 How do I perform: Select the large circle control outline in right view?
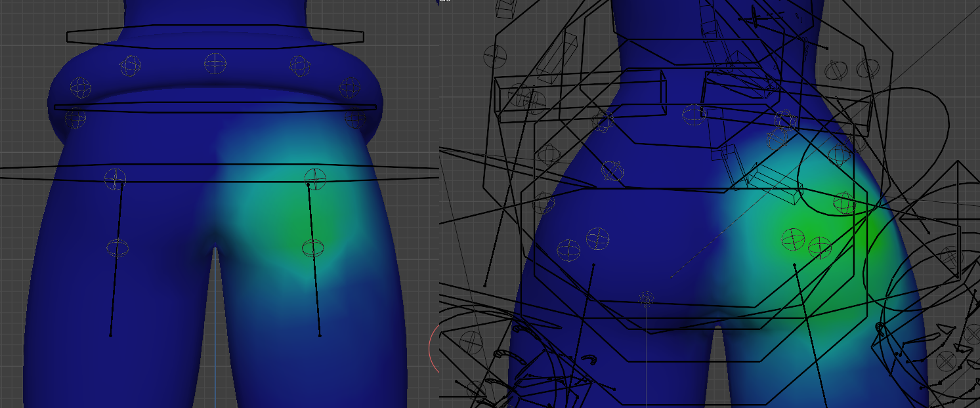tap(873, 152)
